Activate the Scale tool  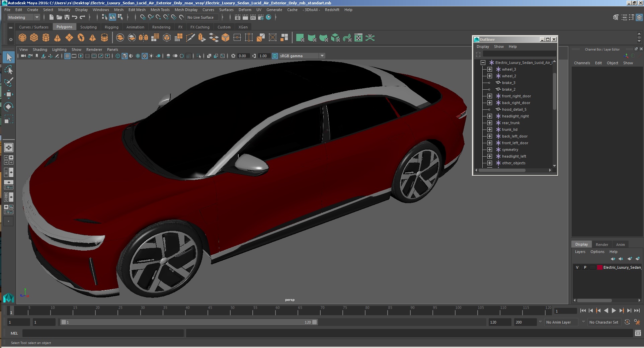tap(9, 119)
